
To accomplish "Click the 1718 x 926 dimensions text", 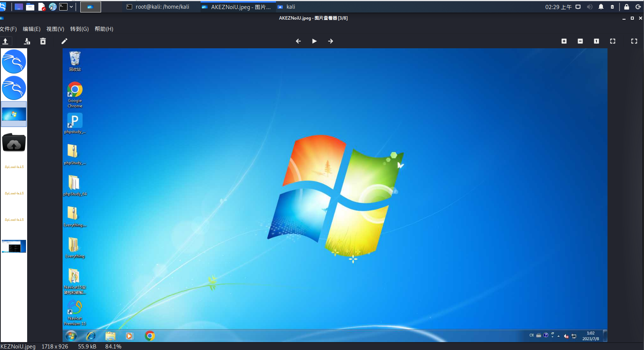I will [55, 347].
